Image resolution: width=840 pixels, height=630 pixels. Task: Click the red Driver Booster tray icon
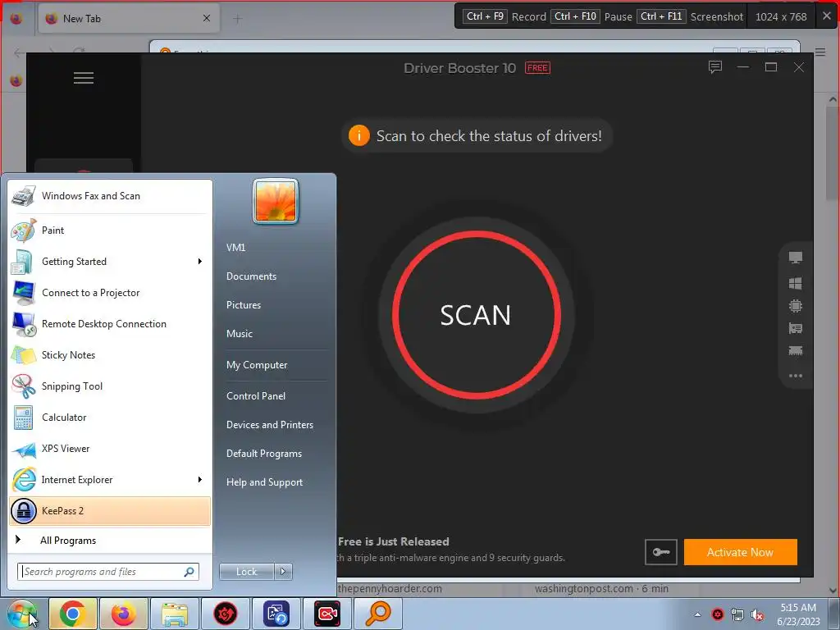pos(717,614)
